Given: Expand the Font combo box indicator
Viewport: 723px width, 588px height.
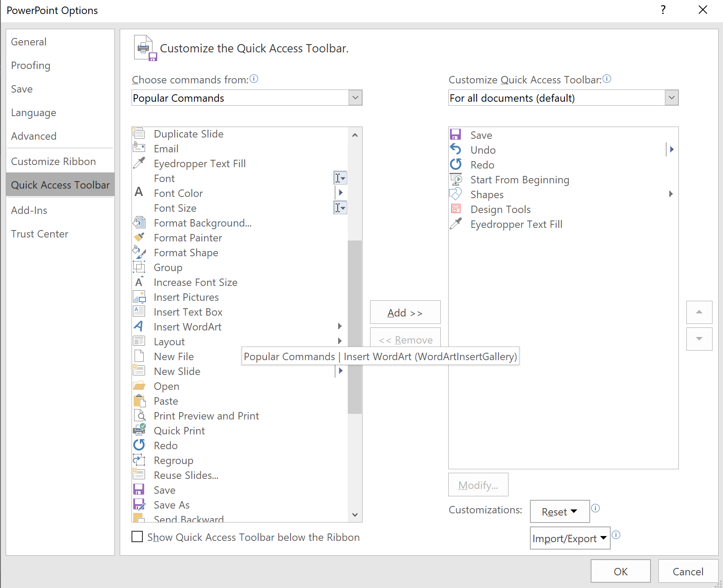Looking at the screenshot, I should pyautogui.click(x=340, y=178).
